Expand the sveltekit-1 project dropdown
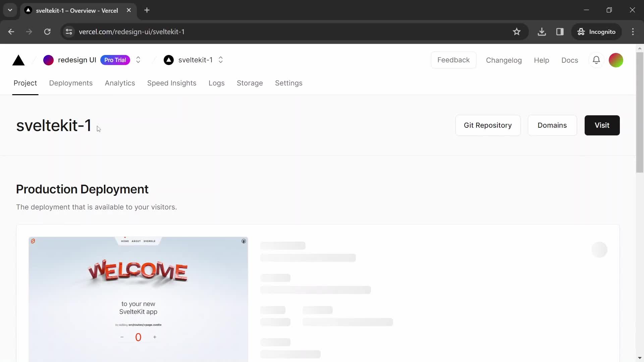Screen dimensions: 644x362 coord(221,60)
